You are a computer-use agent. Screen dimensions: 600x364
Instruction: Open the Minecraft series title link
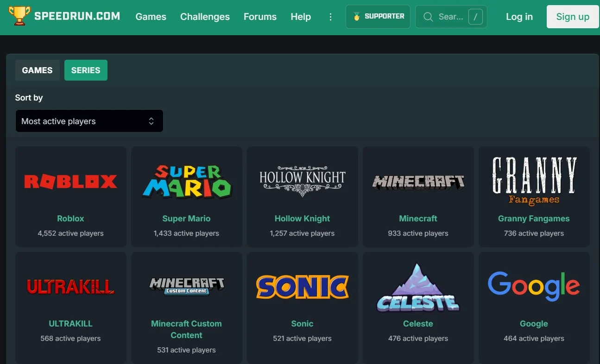[x=418, y=219]
